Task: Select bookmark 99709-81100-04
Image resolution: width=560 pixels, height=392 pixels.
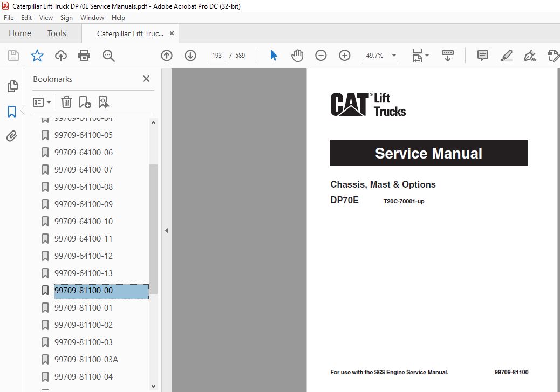Action: (83, 377)
